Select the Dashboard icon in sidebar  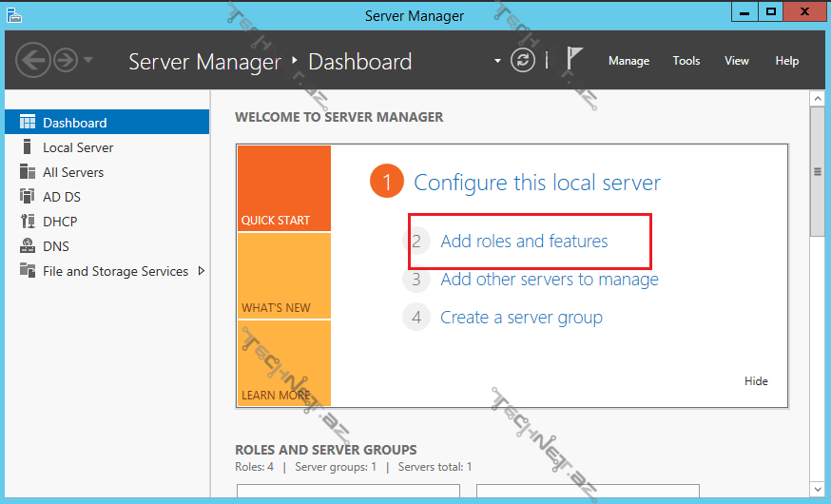point(27,123)
